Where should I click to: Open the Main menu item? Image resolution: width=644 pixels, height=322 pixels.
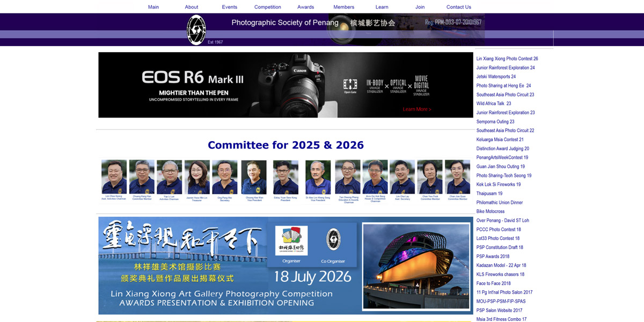pyautogui.click(x=153, y=7)
